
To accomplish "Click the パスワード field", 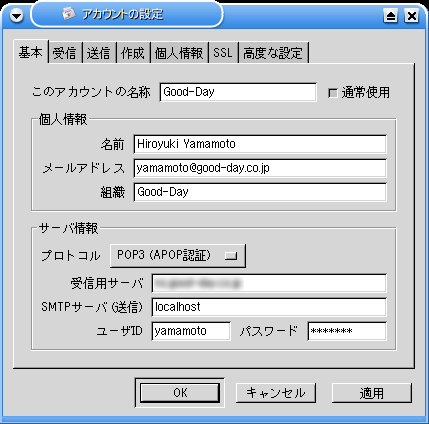I will pyautogui.click(x=347, y=331).
